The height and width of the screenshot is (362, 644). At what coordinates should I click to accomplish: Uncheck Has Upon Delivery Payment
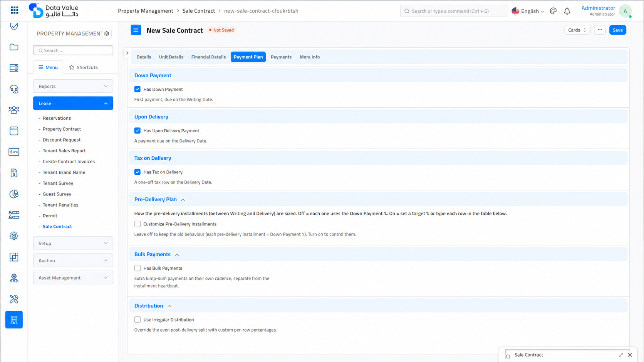[138, 131]
